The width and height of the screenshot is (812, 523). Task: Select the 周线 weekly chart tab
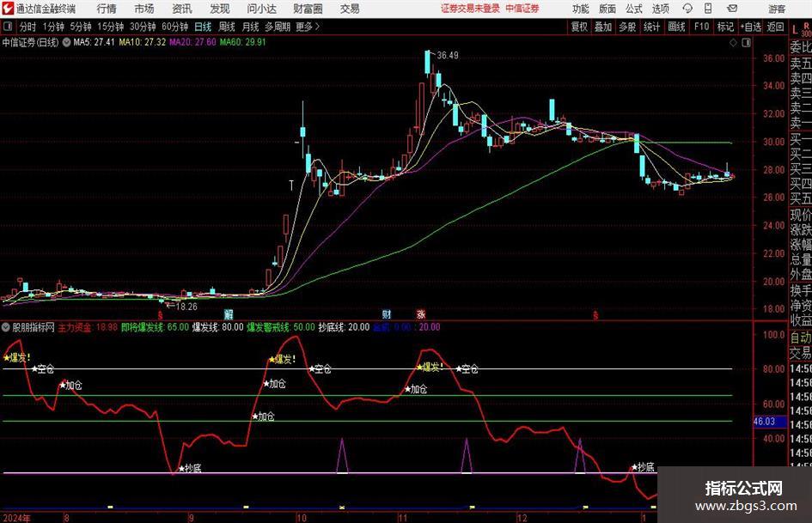click(x=227, y=27)
